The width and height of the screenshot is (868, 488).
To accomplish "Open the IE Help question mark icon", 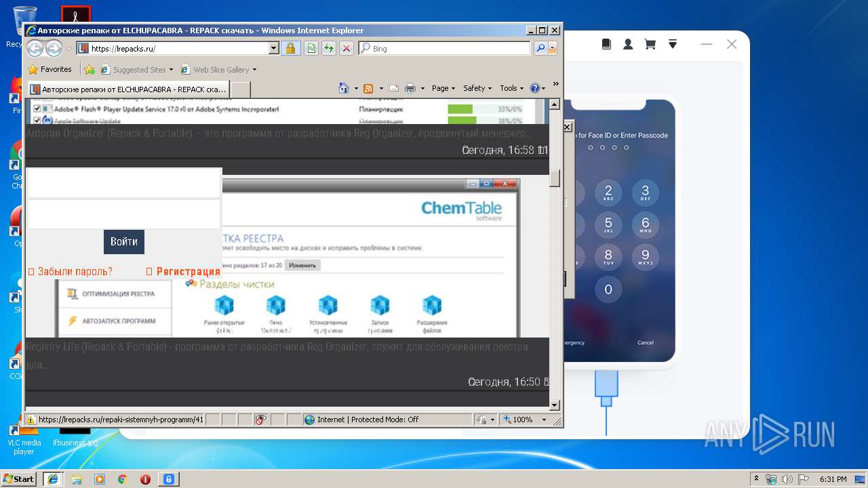I will tap(535, 88).
